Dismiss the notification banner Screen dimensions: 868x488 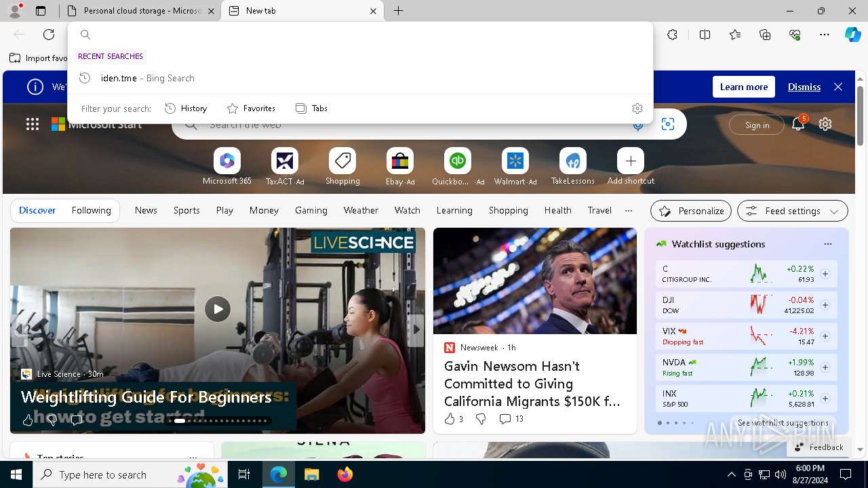coord(804,87)
